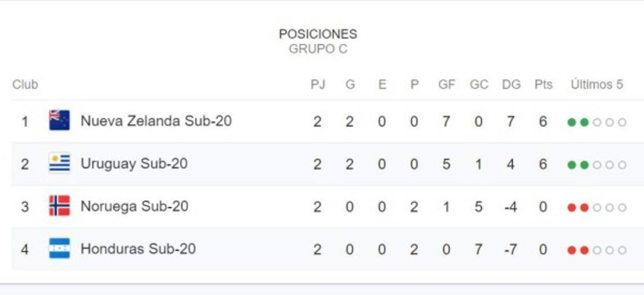Click the New Zealand flag icon

[59, 121]
